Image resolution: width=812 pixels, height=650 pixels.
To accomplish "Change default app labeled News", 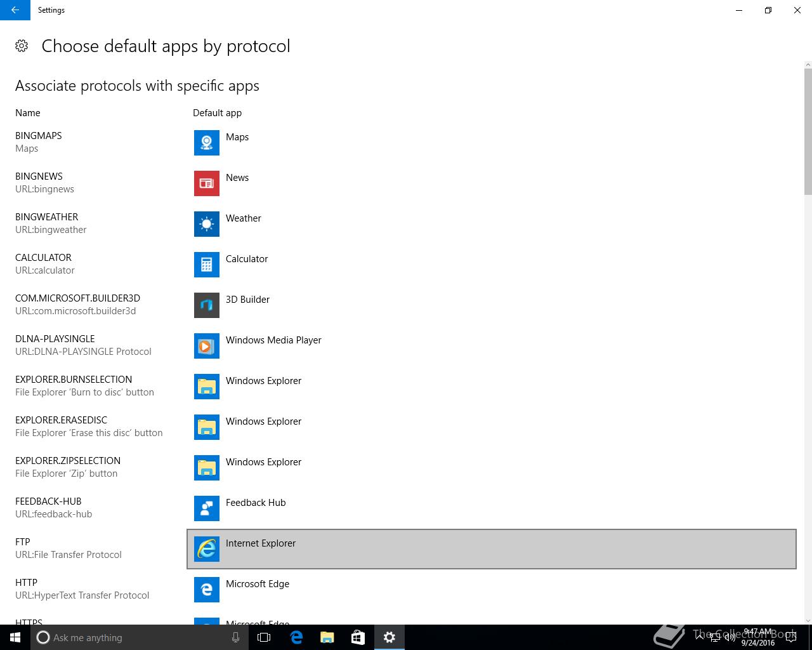I will tap(237, 178).
